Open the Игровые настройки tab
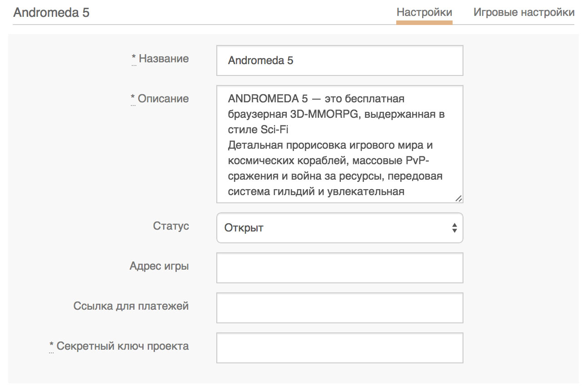 tap(524, 12)
